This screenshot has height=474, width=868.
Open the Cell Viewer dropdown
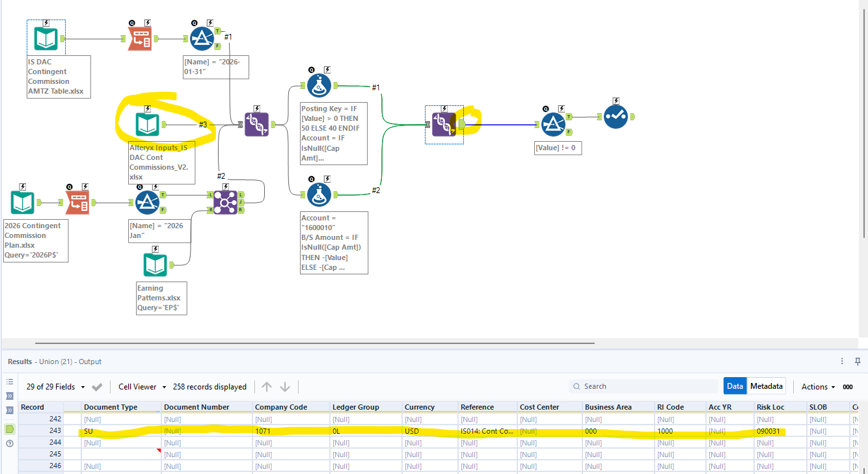point(141,386)
